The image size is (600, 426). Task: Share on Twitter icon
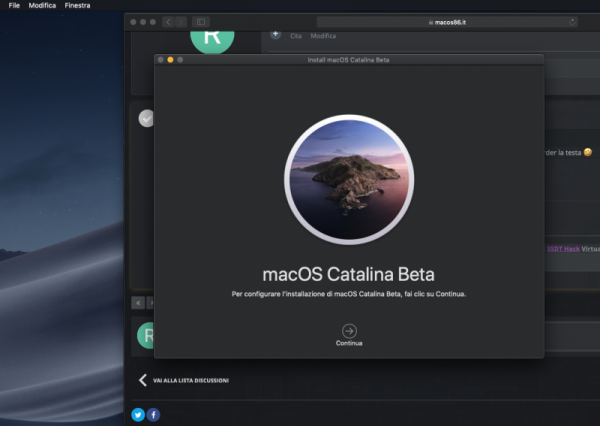pyautogui.click(x=138, y=415)
